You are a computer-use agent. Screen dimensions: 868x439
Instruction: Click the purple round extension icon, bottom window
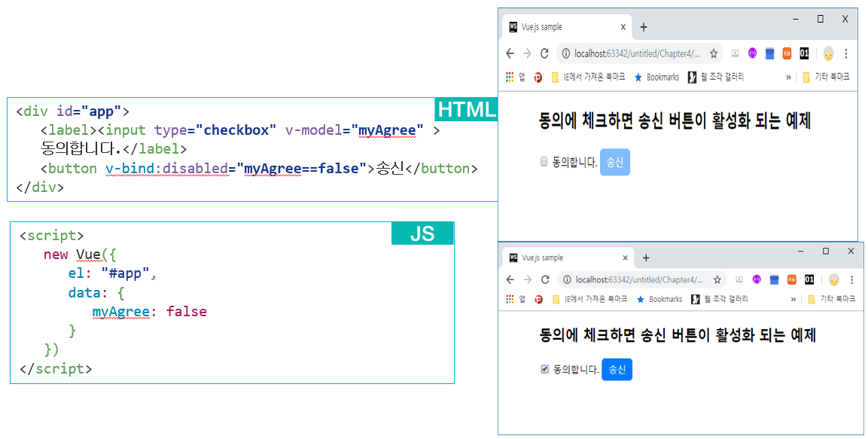tap(757, 279)
